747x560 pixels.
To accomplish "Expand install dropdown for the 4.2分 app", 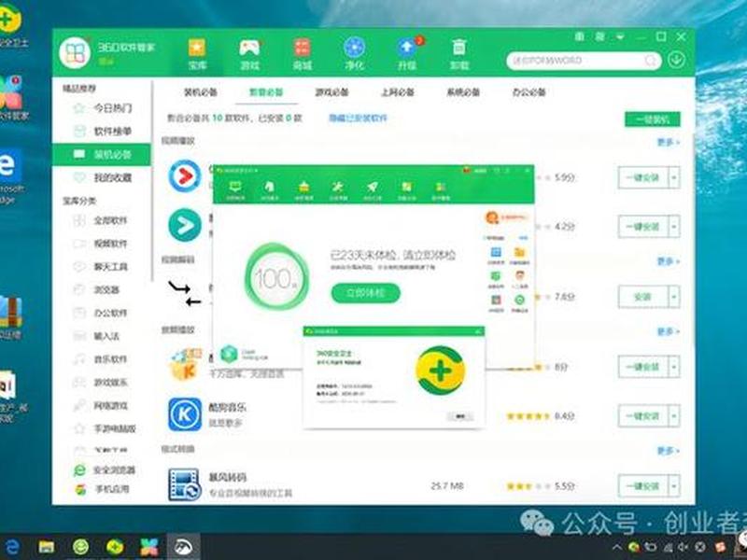I will point(674,226).
